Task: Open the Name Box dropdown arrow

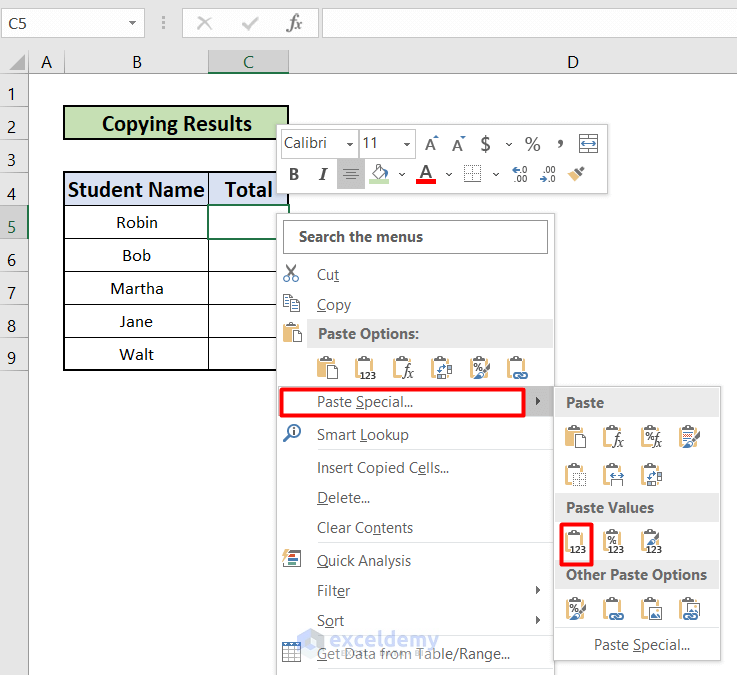Action: [x=133, y=23]
